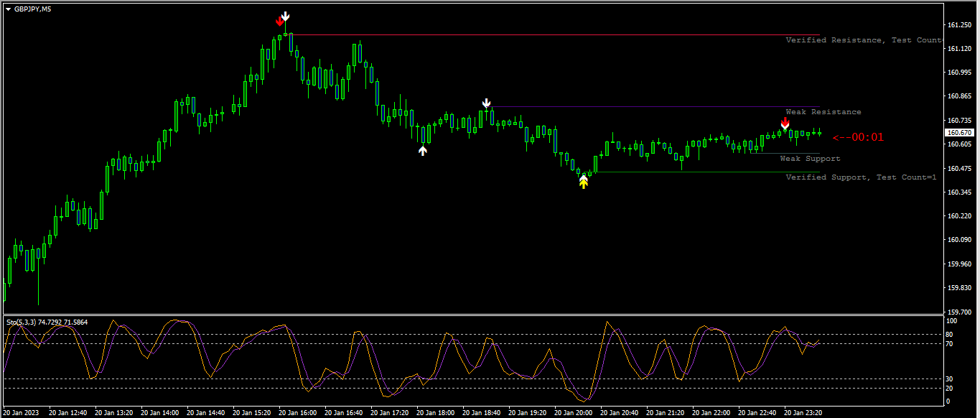Viewport: 980px width, 418px height.
Task: Click the red '<--00:01' candle timer text
Action: [x=858, y=137]
